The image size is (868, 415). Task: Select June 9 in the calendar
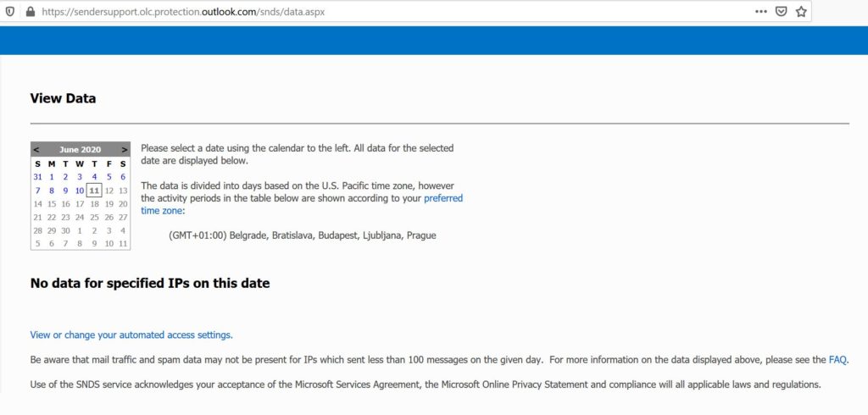pos(65,191)
